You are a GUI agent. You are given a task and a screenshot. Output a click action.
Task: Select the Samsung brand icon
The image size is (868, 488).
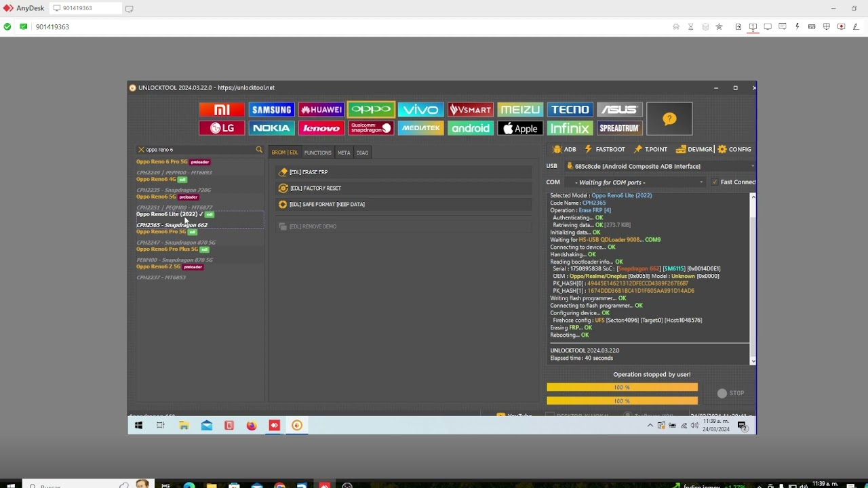pyautogui.click(x=271, y=110)
